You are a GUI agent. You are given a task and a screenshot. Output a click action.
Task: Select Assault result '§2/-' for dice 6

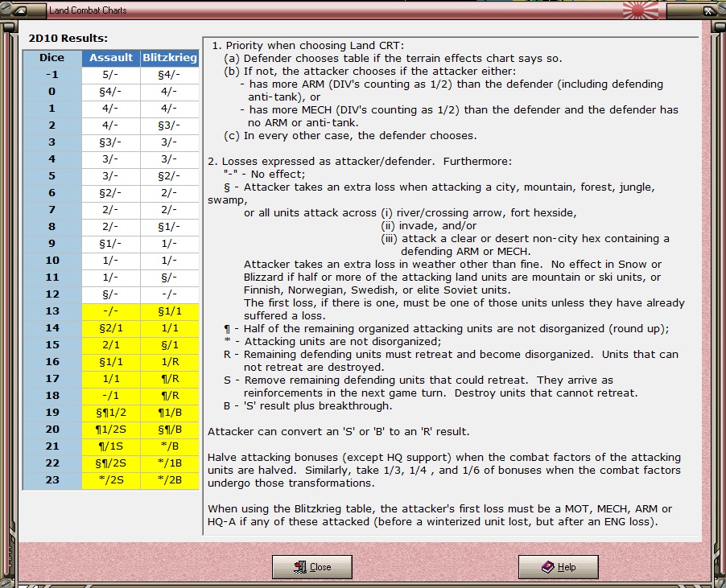pos(111,193)
